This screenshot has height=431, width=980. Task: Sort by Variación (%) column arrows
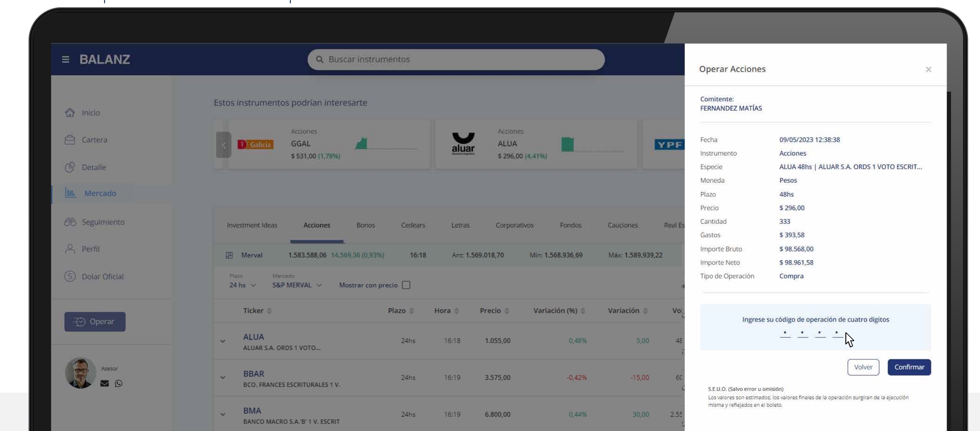(583, 311)
